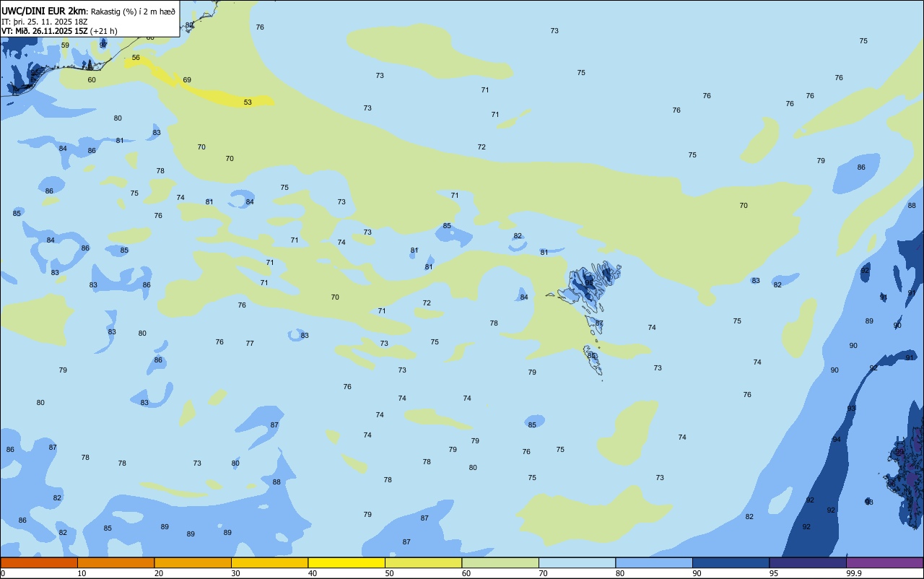Screen dimensions: 924x579
Task: Click the legend tick label "30"
Action: tap(236, 573)
